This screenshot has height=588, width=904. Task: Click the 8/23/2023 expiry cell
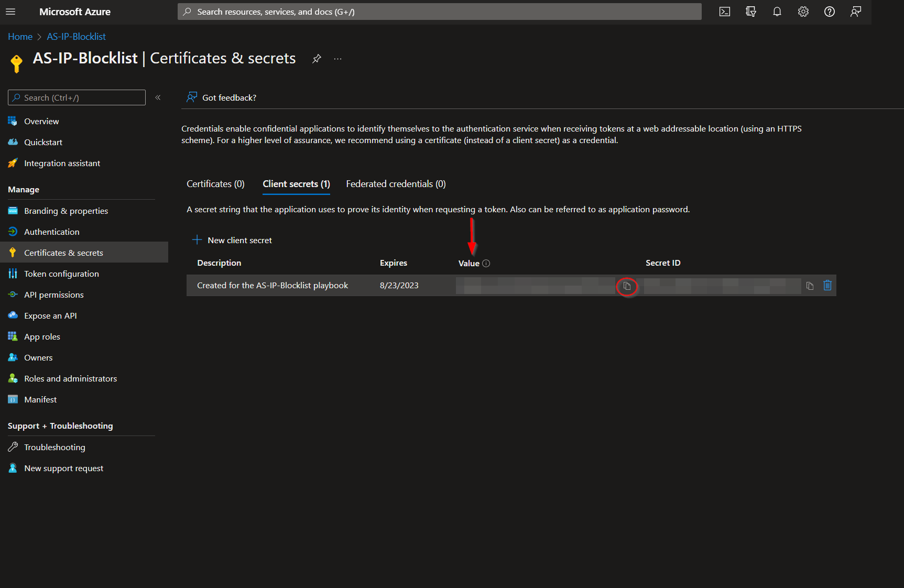[x=399, y=286]
